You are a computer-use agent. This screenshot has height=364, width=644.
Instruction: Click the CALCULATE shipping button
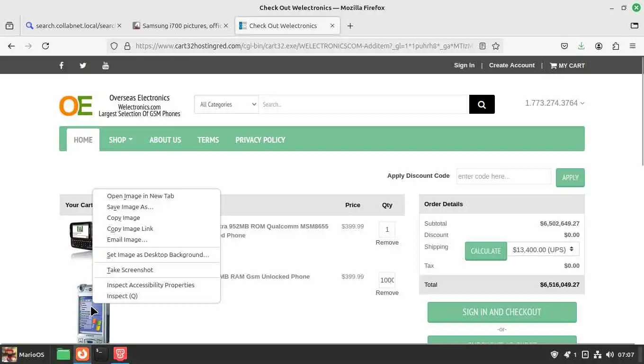486,251
